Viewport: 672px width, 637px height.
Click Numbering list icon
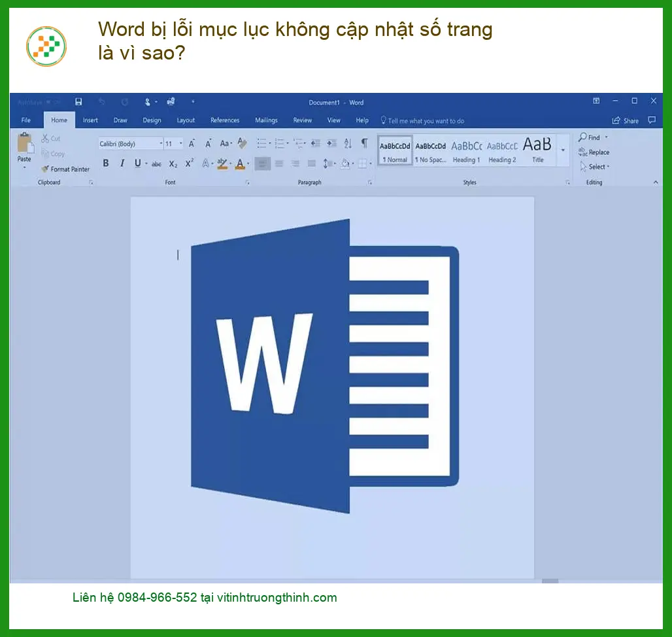279,143
